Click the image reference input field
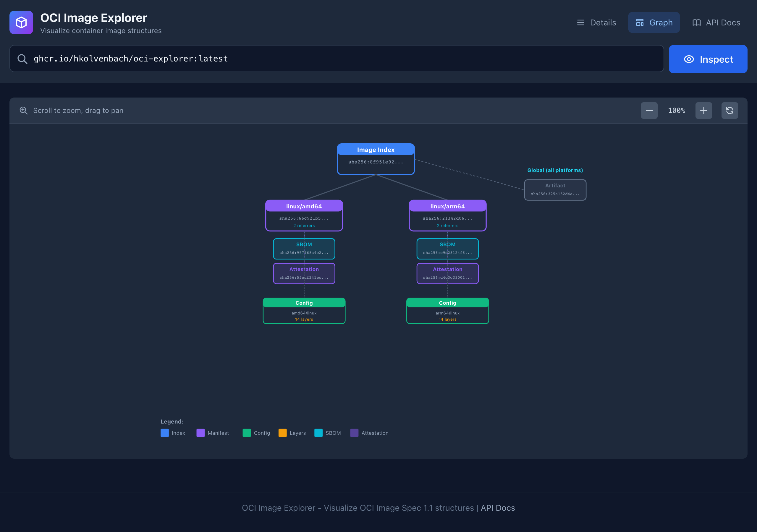This screenshot has height=532, width=757. [337, 59]
